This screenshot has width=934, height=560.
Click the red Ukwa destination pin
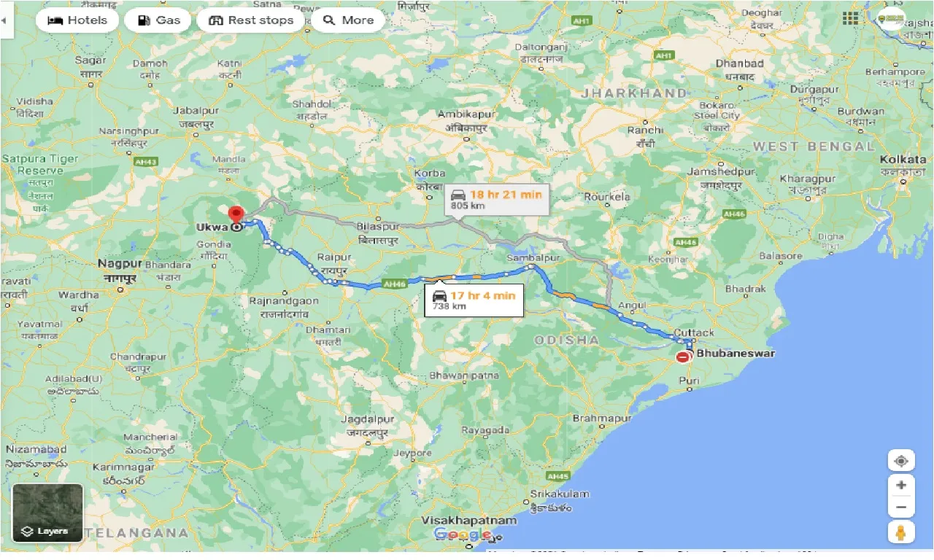236,215
